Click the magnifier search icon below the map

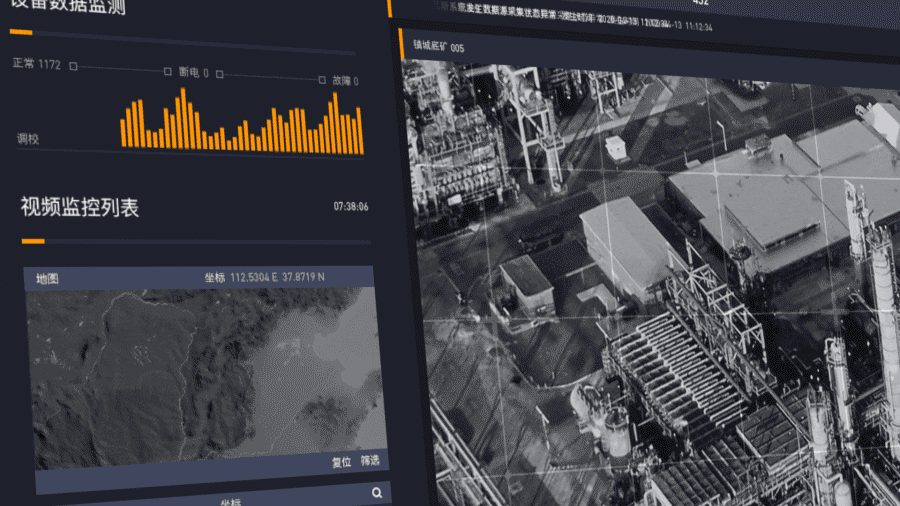click(377, 493)
